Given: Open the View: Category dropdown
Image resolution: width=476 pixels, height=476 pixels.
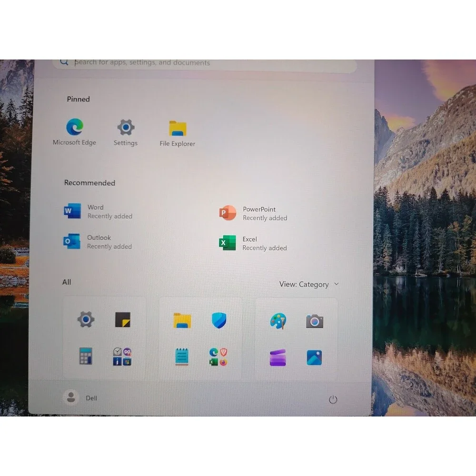Looking at the screenshot, I should (309, 285).
